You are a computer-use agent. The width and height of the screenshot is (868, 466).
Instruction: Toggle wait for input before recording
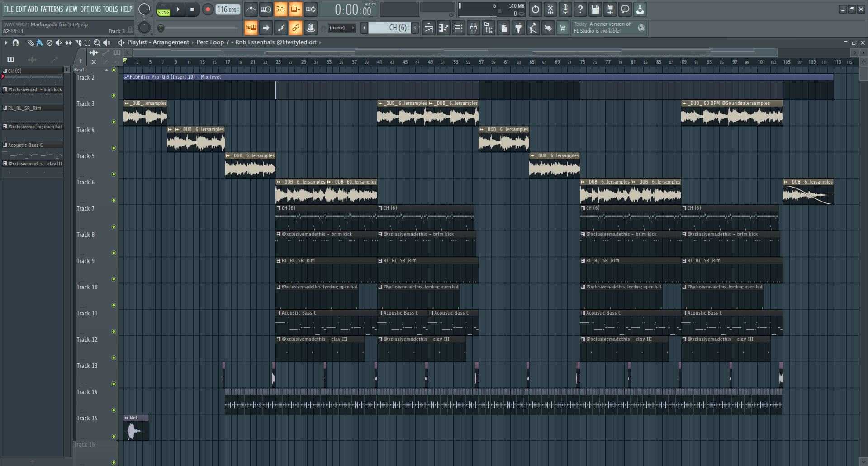266,9
